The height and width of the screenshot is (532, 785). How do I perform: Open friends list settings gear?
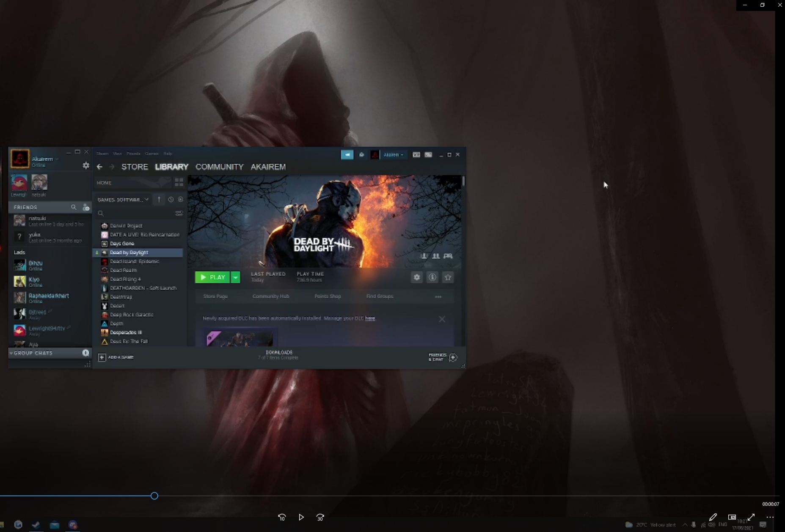pyautogui.click(x=86, y=165)
